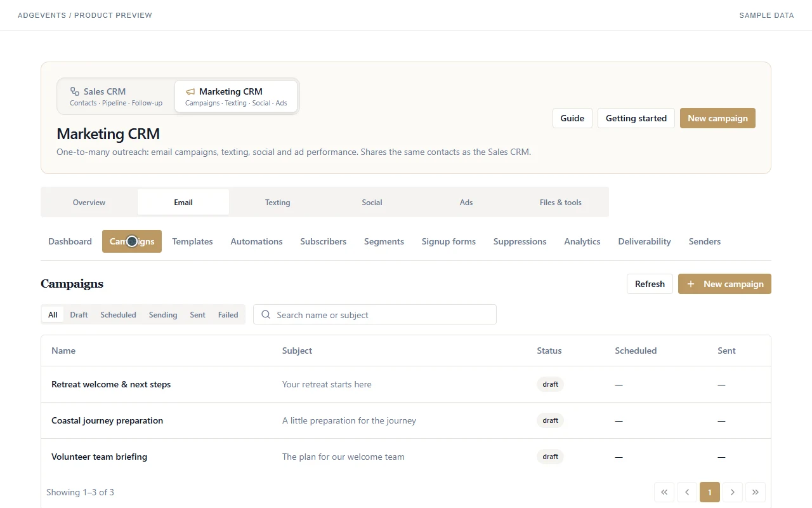Click the ADGEVENTS / PRODUCT PREVIEW label
This screenshot has height=508, width=812.
click(x=85, y=15)
